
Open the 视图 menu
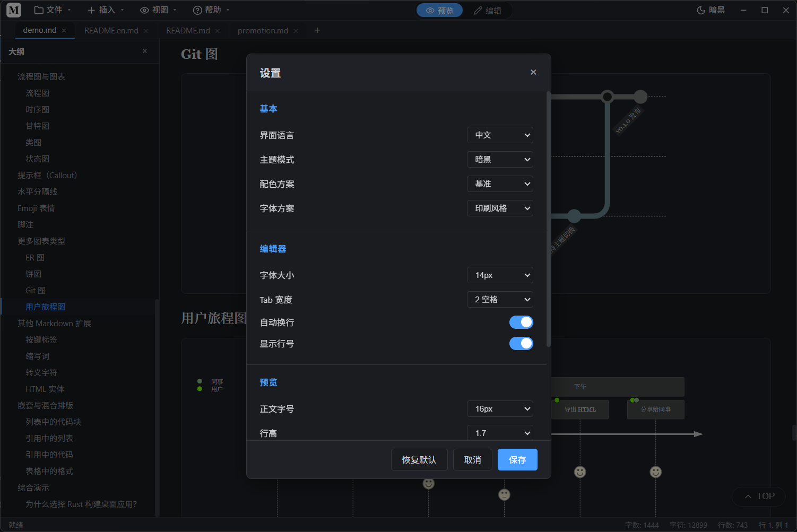[x=158, y=10]
